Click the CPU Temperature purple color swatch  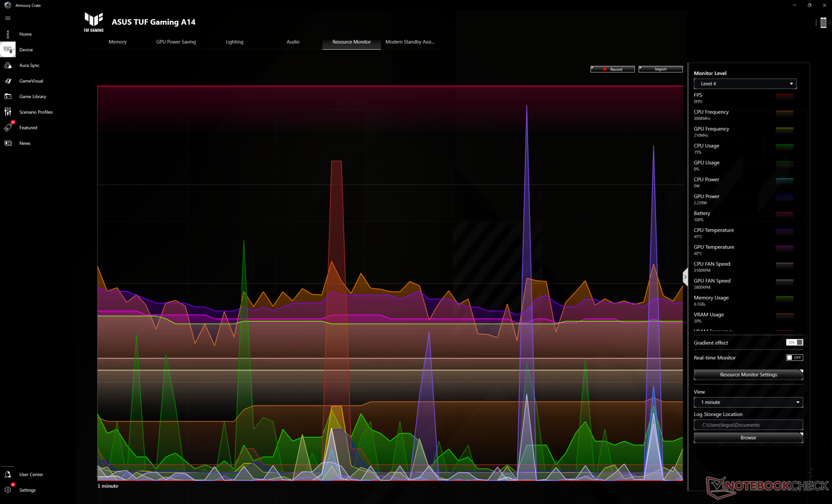pos(784,231)
